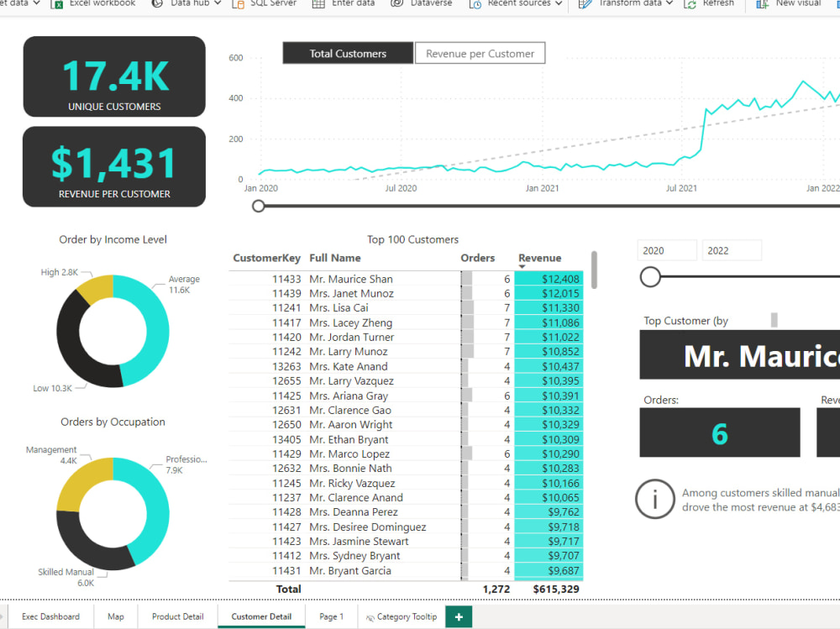Expand the Get data dropdown arrow
Viewport: 840px width, 629px height.
click(x=36, y=3)
